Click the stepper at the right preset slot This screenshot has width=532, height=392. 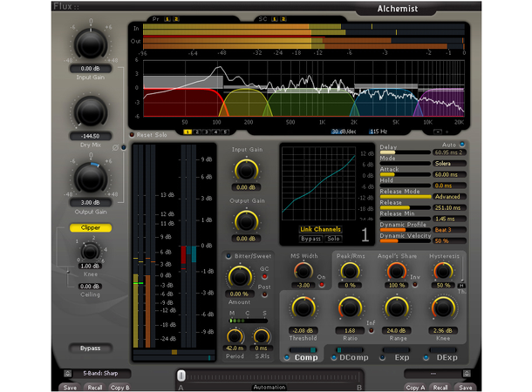click(x=467, y=374)
